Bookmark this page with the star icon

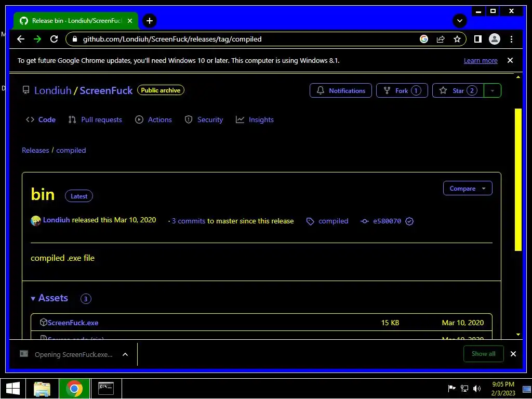457,39
